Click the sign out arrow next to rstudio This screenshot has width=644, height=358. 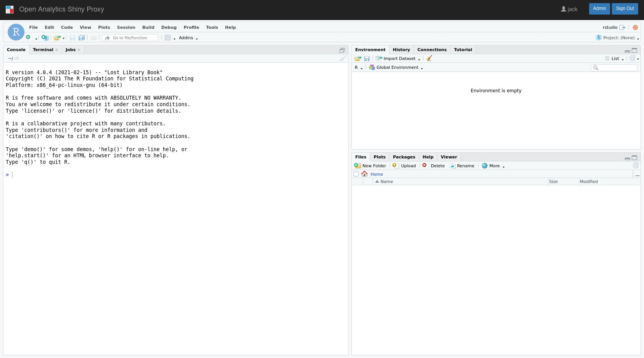(x=622, y=27)
